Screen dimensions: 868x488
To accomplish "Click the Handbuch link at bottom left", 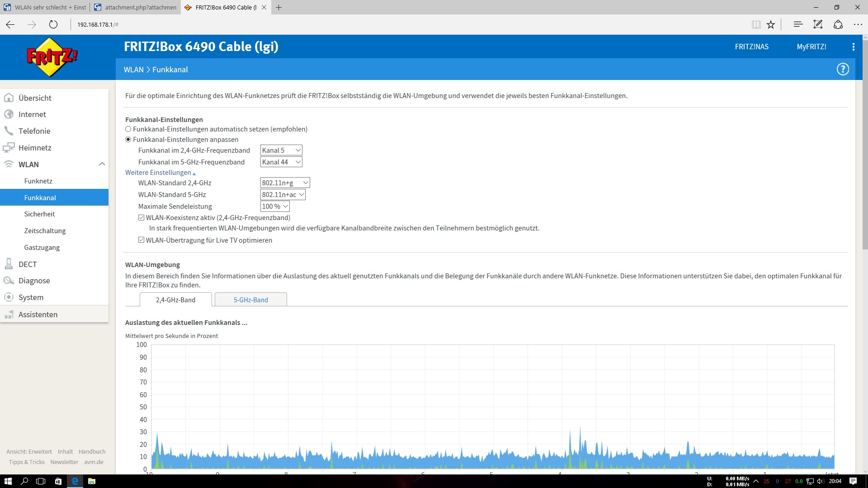I will [92, 451].
